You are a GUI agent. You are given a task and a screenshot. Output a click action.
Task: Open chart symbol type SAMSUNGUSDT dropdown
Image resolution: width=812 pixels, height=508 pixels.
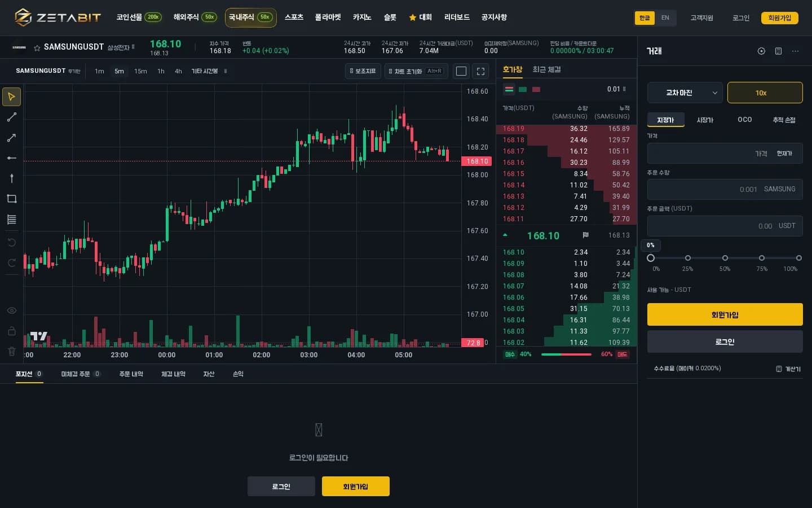coord(48,71)
